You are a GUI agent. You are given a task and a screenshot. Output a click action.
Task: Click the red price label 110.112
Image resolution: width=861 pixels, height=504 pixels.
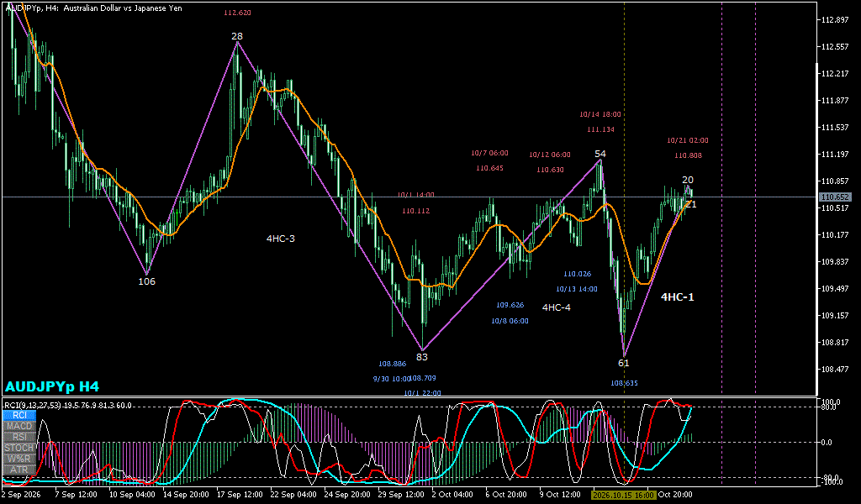415,211
